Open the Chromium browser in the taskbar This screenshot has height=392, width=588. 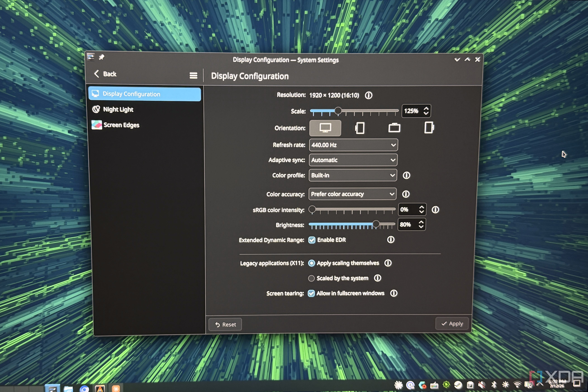[x=84, y=389]
